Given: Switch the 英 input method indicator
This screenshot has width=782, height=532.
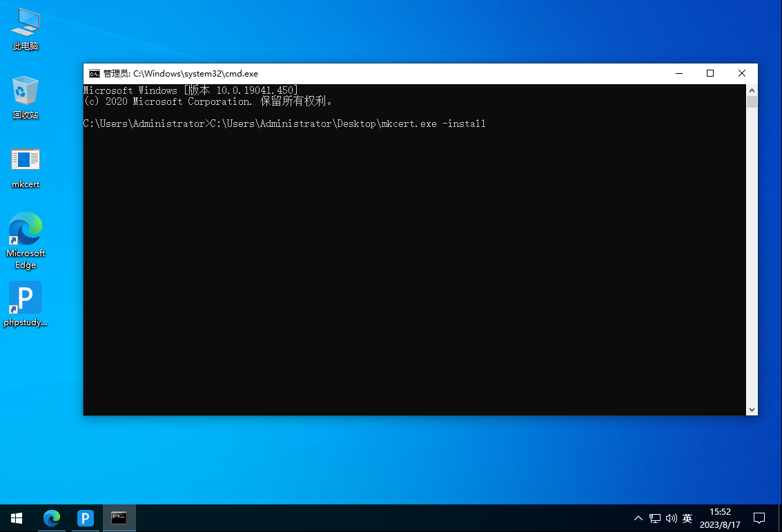Looking at the screenshot, I should [x=687, y=518].
